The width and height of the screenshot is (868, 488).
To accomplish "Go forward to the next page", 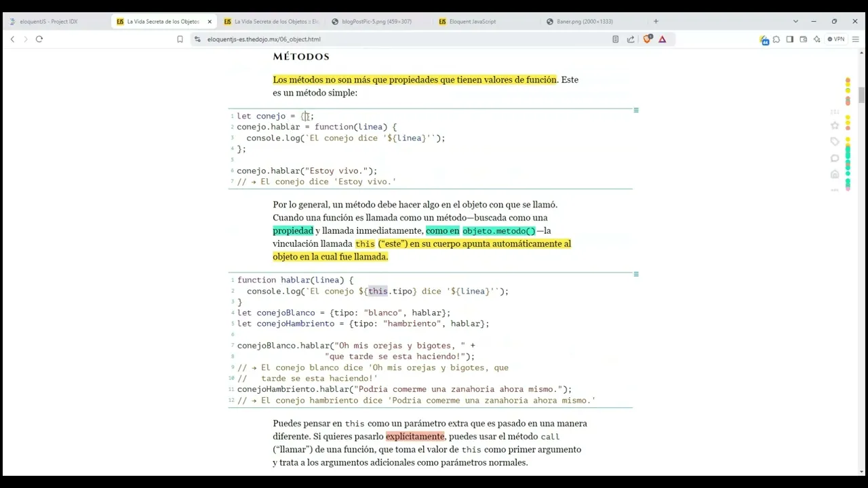I will [26, 39].
